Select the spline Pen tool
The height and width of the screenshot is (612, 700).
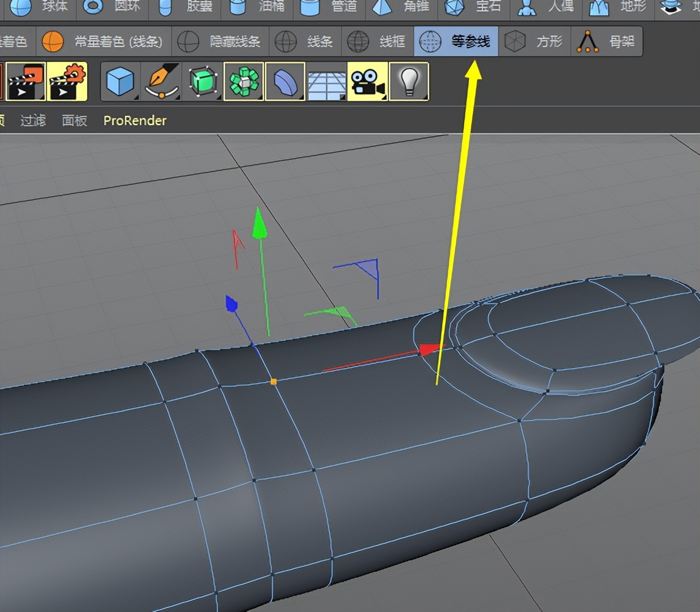[x=161, y=82]
